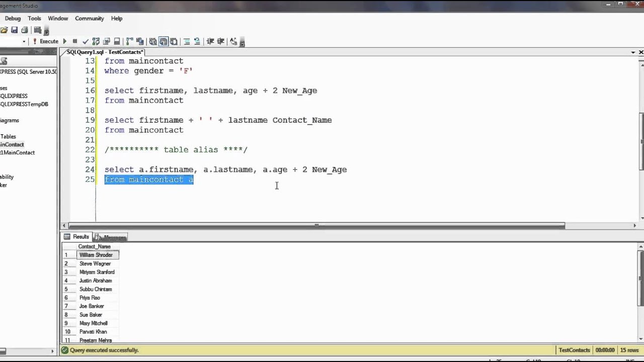This screenshot has height=362, width=644.
Task: Toggle IntelliSense Enabled in the SQL toolbar
Action: [117, 41]
